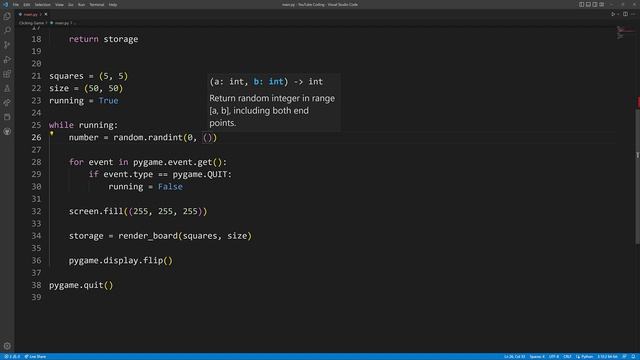This screenshot has width=640, height=360.
Task: Toggle the primary side bar layout icon
Action: click(581, 4)
